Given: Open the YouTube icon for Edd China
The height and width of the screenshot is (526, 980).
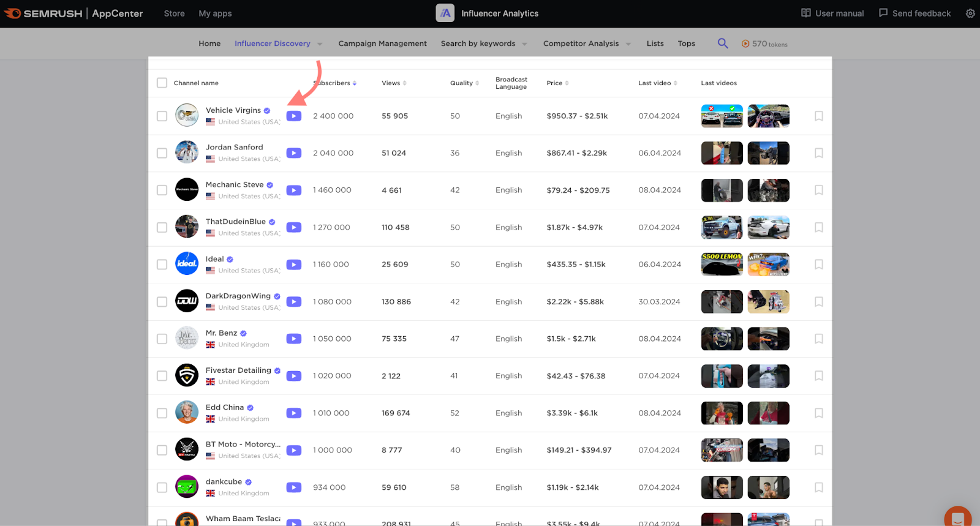Looking at the screenshot, I should click(294, 413).
